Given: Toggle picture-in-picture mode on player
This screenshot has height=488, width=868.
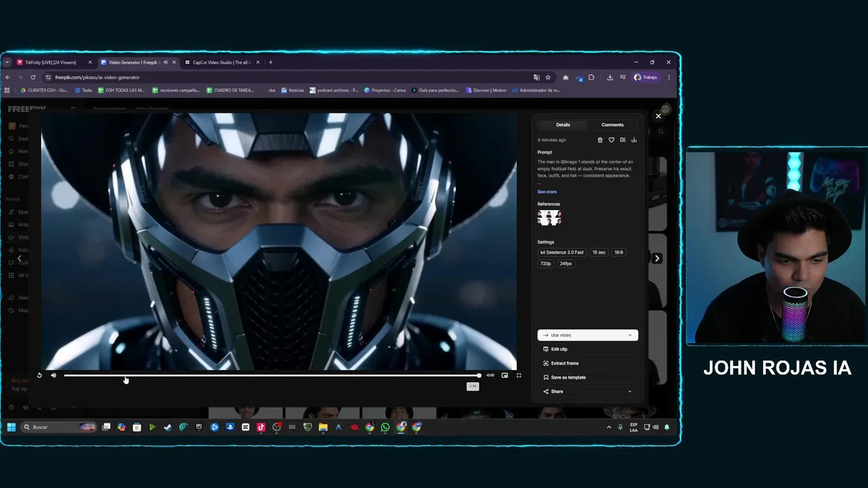Looking at the screenshot, I should pos(505,375).
